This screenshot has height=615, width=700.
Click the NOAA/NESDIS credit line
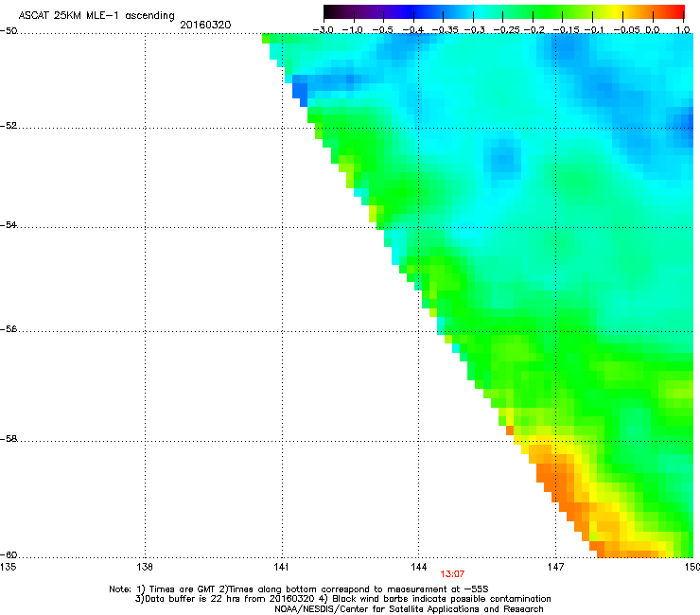point(409,609)
